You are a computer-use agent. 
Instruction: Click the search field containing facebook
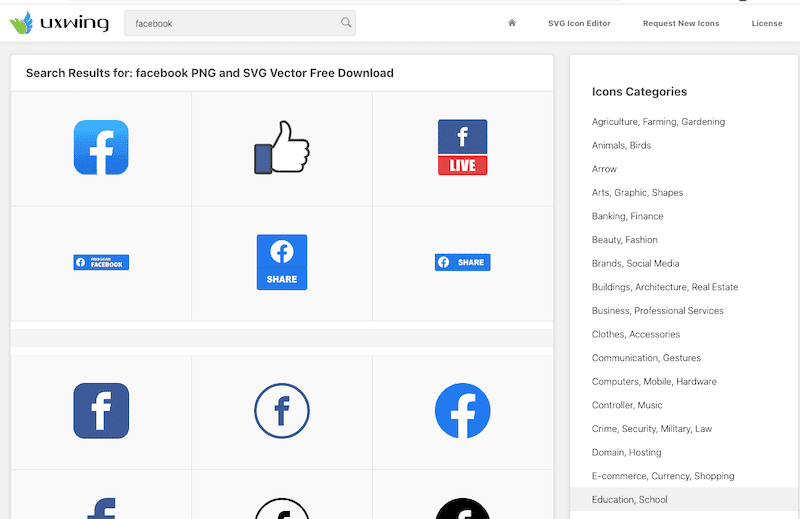point(230,23)
